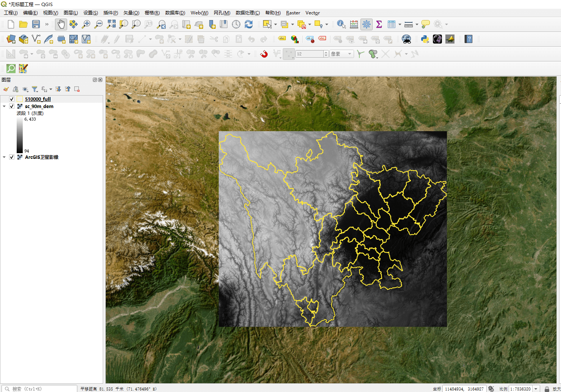561x392 pixels.
Task: Toggle ArcGIS卫星影像 layer visibility
Action: [x=12, y=157]
